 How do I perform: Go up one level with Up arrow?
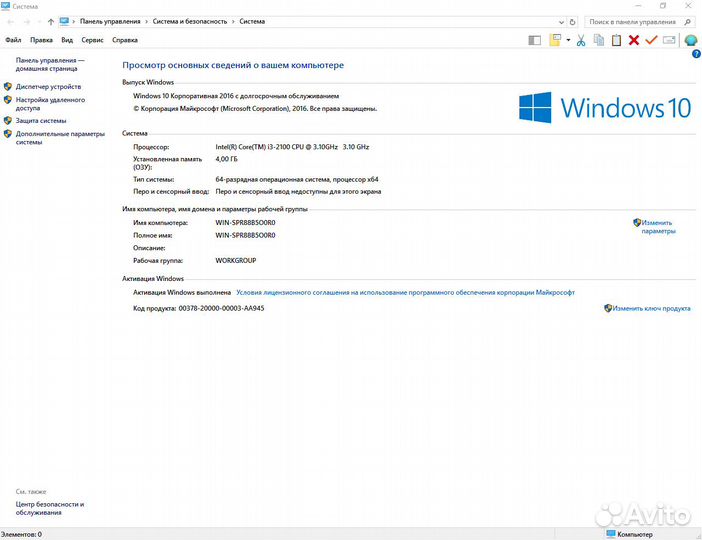coord(51,21)
